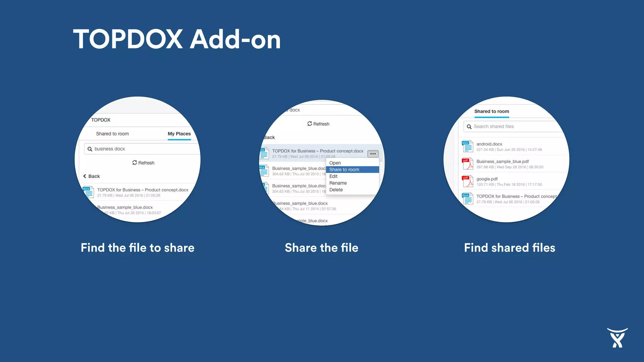The width and height of the screenshot is (644, 362).
Task: Choose 'Delete' from the context menu
Action: 353,190
